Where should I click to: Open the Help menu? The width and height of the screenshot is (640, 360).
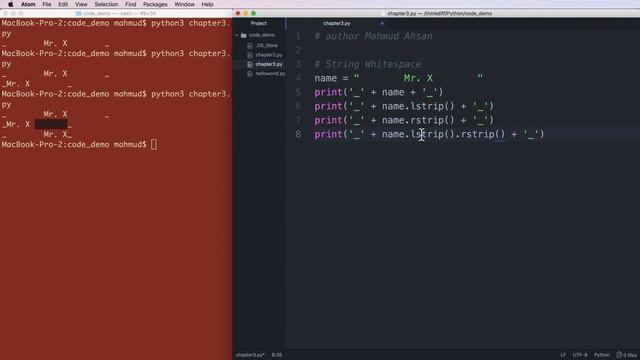(x=207, y=4)
